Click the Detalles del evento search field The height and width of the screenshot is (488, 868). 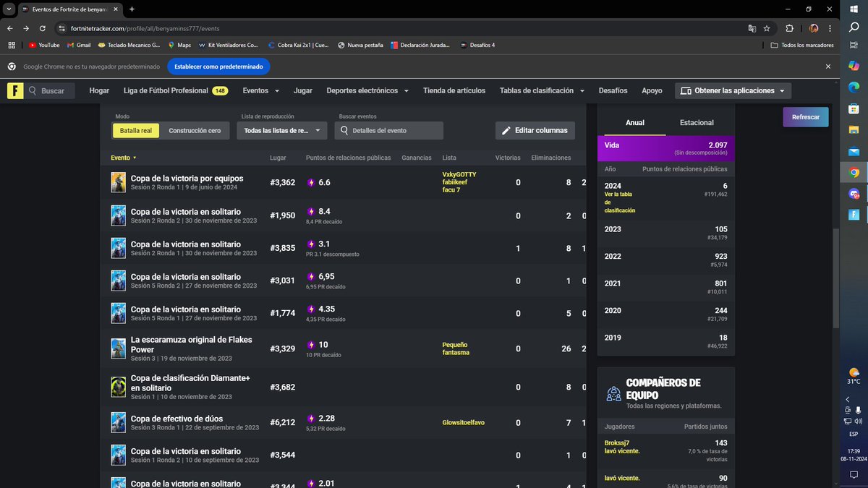[389, 131]
